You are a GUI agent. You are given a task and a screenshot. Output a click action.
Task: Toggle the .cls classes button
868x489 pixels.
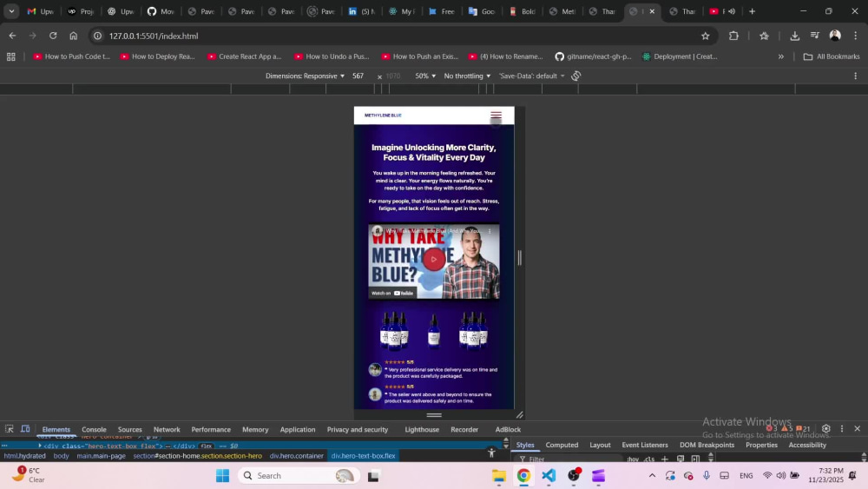(x=648, y=459)
